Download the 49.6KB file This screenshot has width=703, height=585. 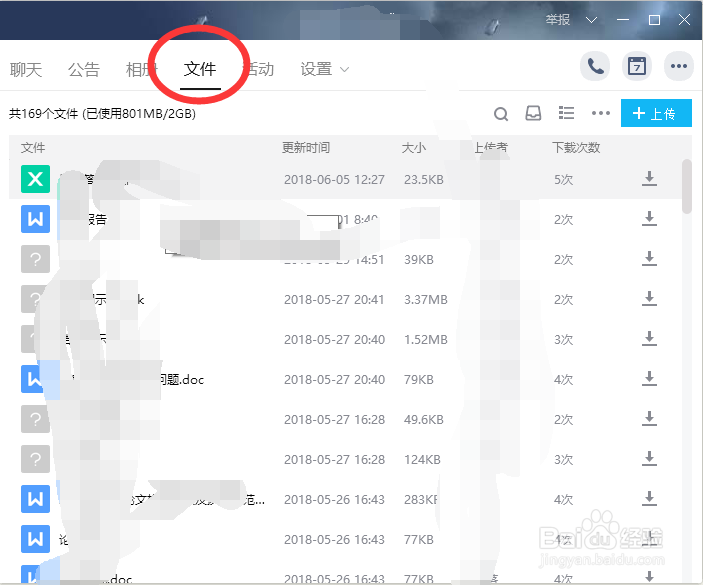point(649,418)
